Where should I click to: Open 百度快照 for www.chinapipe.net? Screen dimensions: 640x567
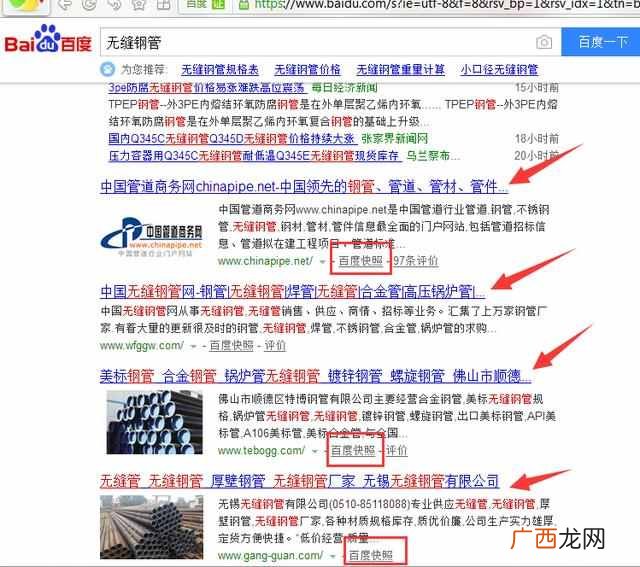[x=361, y=261]
